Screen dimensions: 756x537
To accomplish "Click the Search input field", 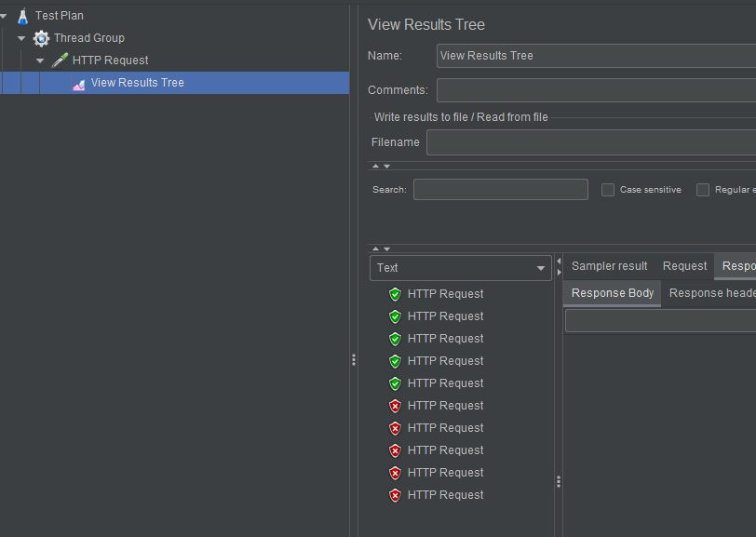I will [501, 190].
